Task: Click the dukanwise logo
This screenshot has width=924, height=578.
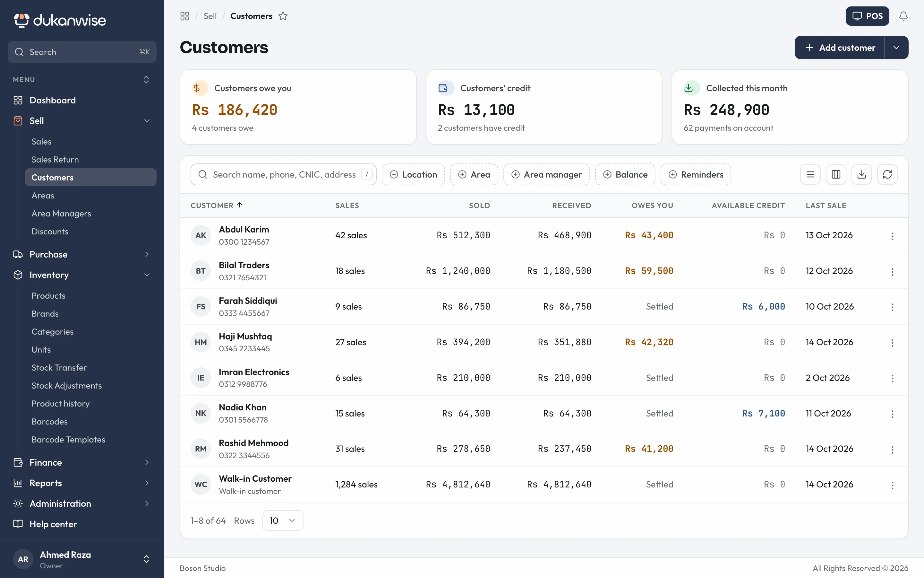Action: (x=60, y=20)
